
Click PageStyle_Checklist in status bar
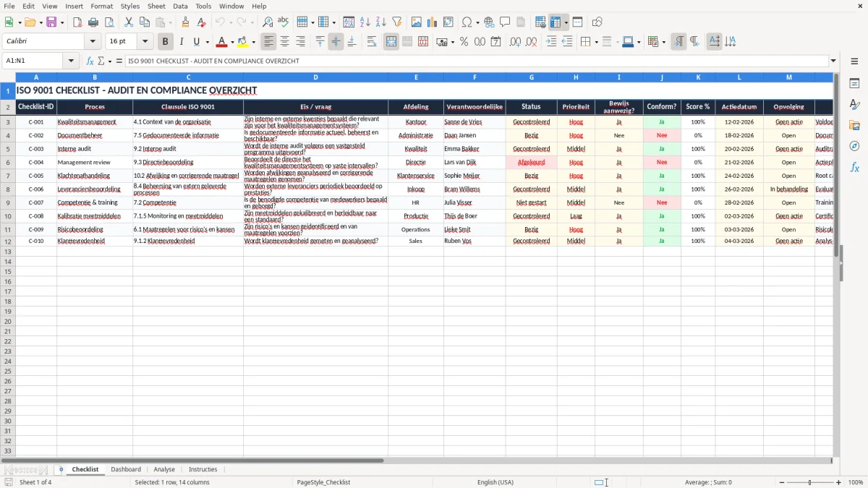pos(323,482)
